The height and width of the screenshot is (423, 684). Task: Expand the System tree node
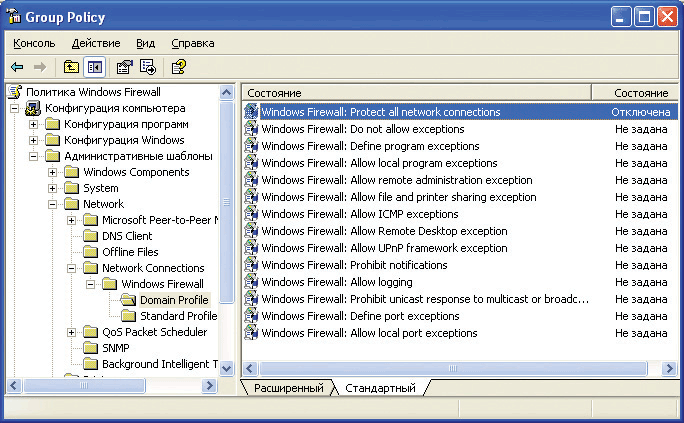click(52, 188)
